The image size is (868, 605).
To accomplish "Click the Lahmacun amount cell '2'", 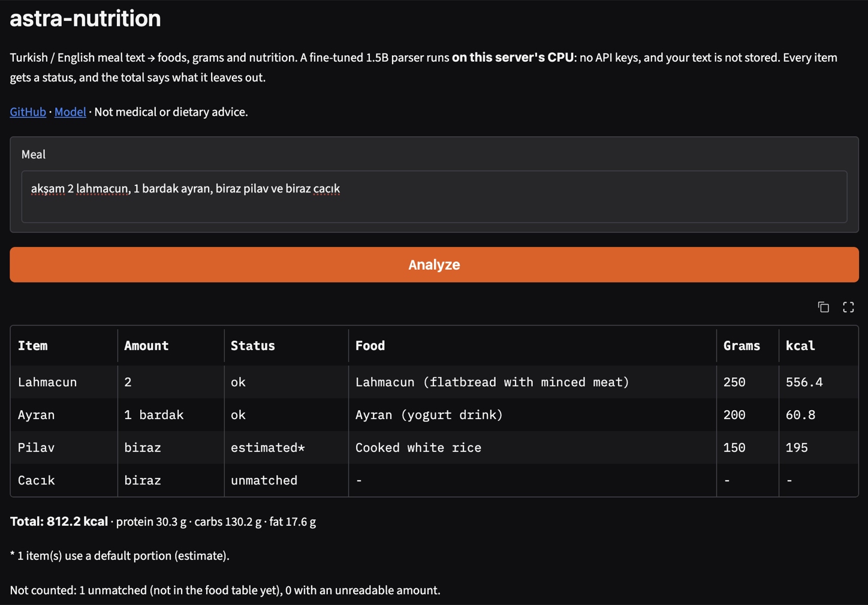I will [x=171, y=382].
